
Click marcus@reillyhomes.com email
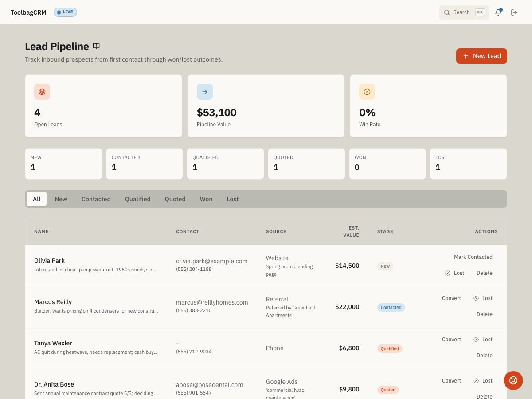coord(212,302)
